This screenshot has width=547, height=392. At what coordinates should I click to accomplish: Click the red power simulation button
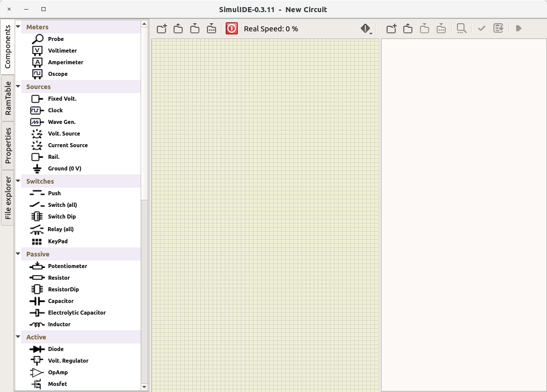232,29
